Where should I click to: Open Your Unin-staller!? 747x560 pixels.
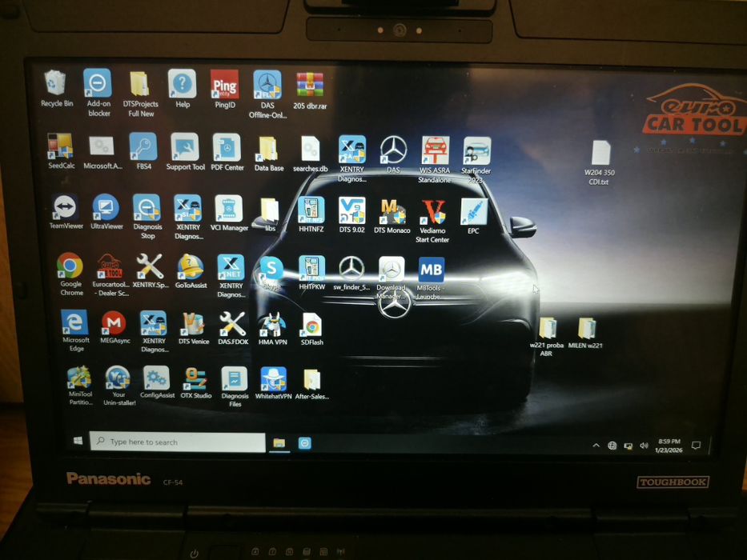[118, 378]
